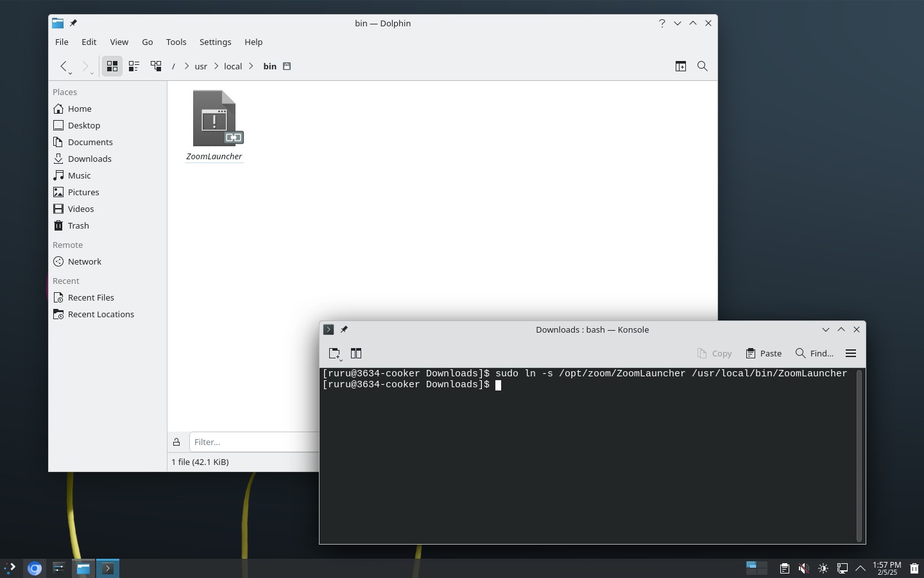Expand hidden system tray icons arrow
Screen dimensions: 924x578
[860, 568]
